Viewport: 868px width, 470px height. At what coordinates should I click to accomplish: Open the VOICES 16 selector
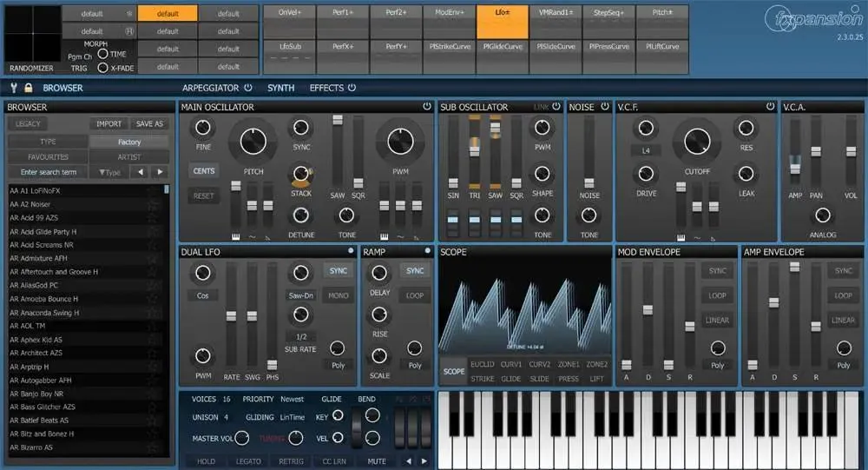(227, 399)
